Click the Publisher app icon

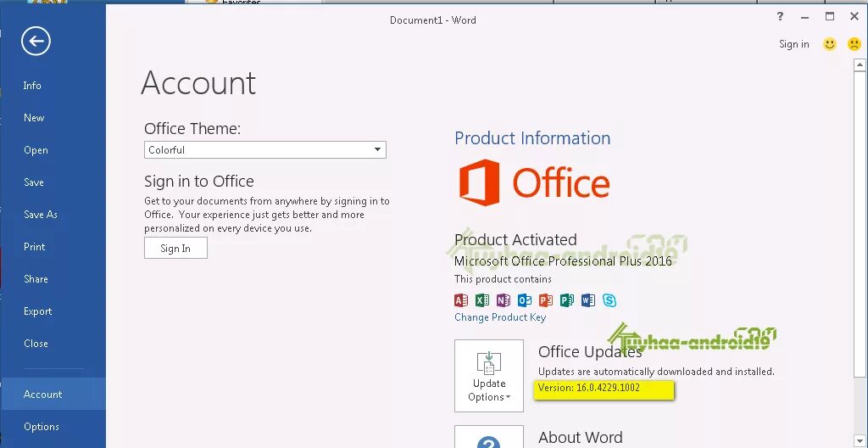coord(567,300)
